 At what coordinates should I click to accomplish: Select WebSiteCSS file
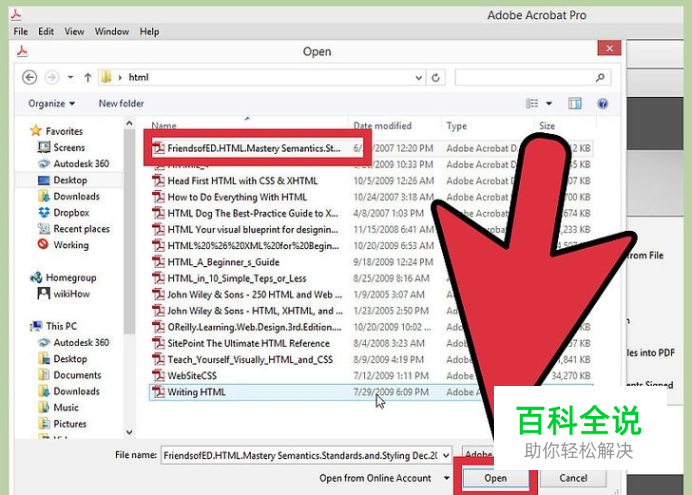click(192, 376)
